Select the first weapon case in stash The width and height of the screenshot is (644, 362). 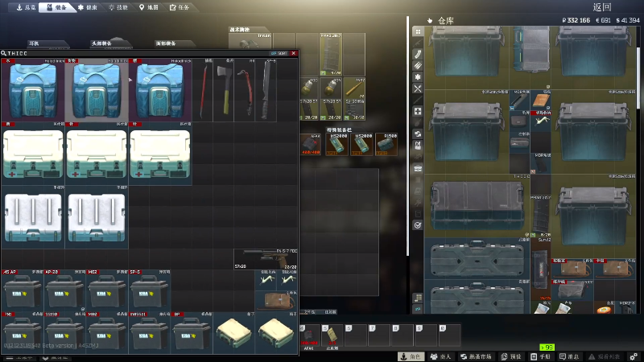click(x=477, y=258)
